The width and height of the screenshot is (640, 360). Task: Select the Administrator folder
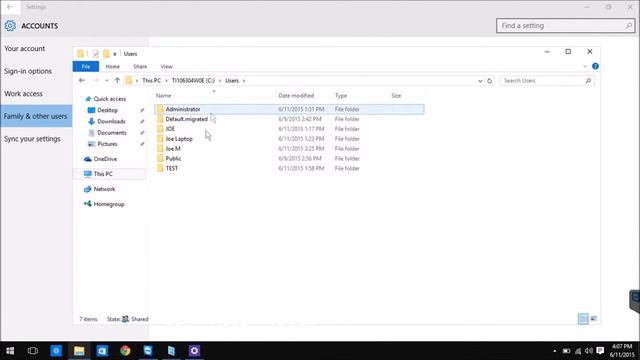click(289, 109)
